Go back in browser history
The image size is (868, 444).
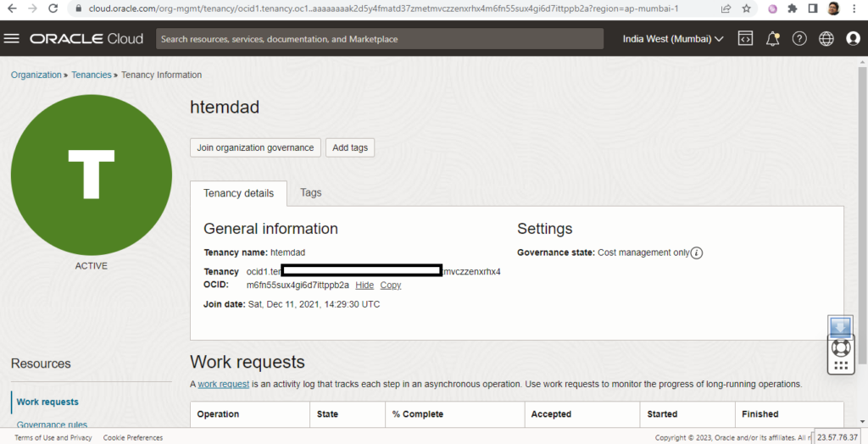tap(12, 8)
